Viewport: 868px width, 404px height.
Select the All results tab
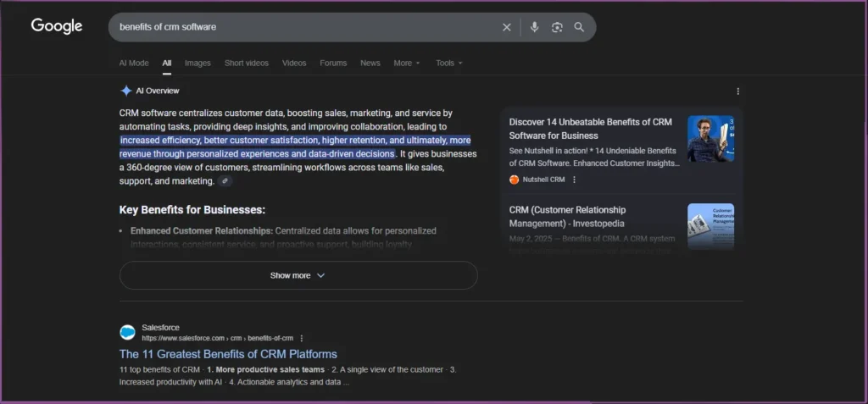167,63
